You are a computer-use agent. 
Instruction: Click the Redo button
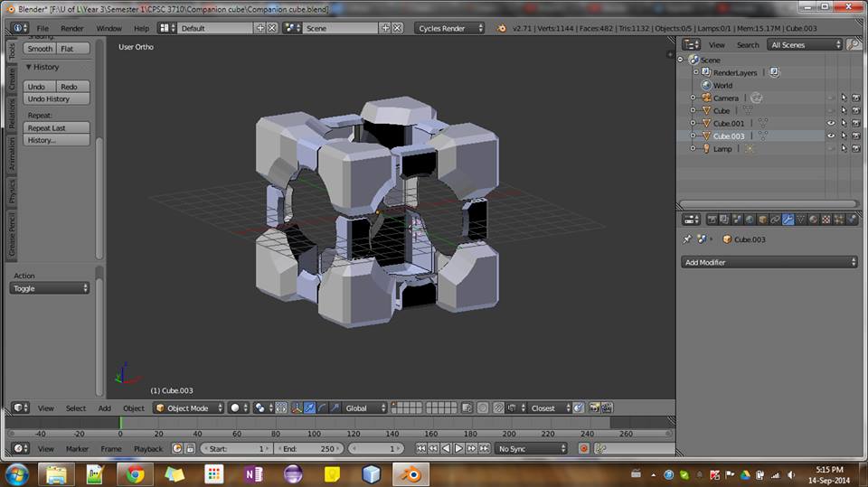pyautogui.click(x=73, y=87)
